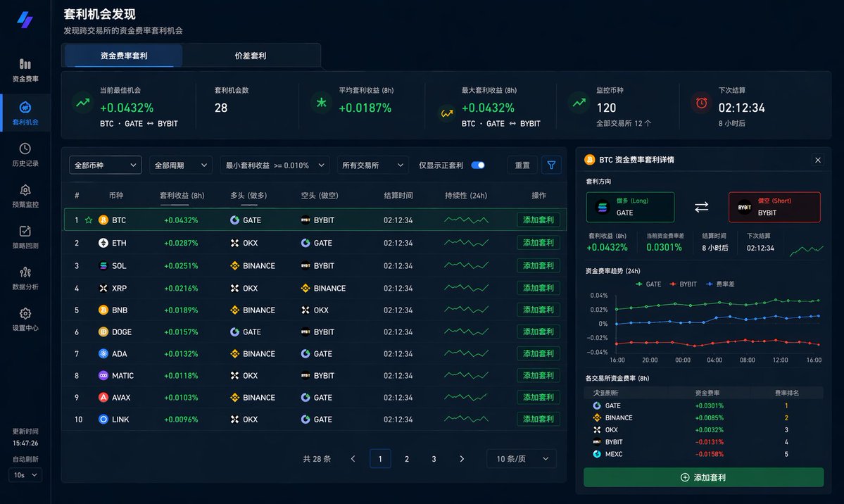Image resolution: width=844 pixels, height=504 pixels.
Task: Go to the next page arrow
Action: click(462, 459)
